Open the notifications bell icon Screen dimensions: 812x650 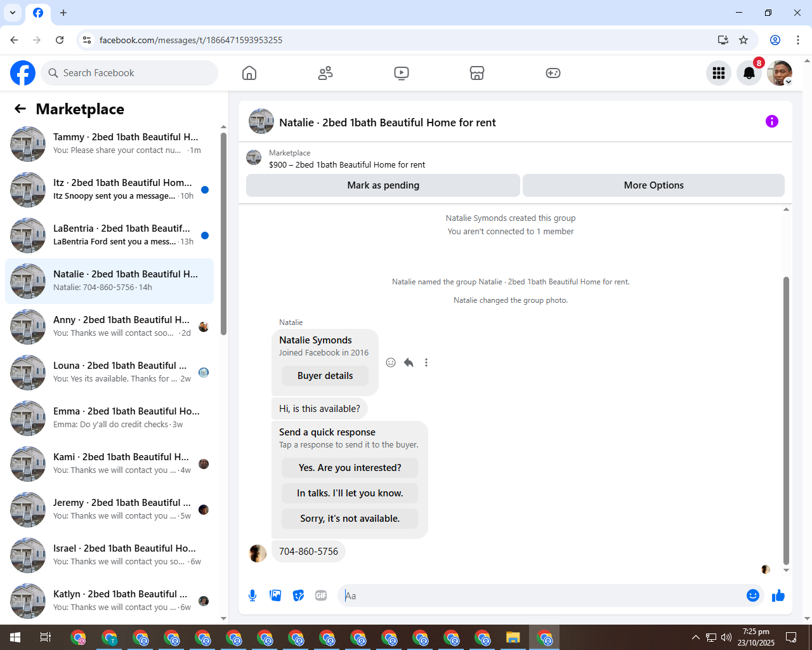click(x=749, y=73)
